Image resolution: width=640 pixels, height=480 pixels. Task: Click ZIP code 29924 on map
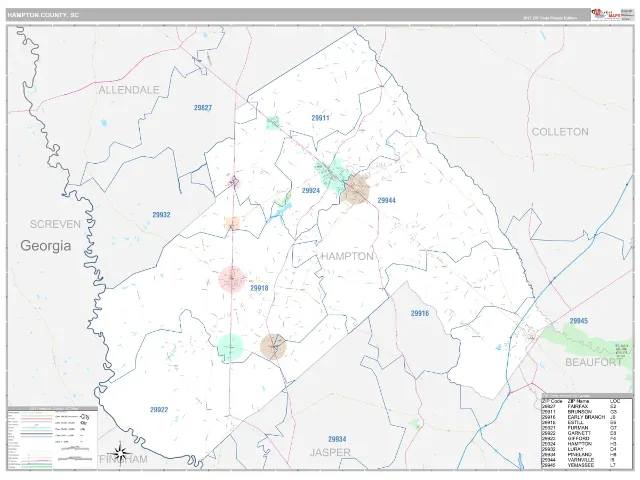(311, 191)
